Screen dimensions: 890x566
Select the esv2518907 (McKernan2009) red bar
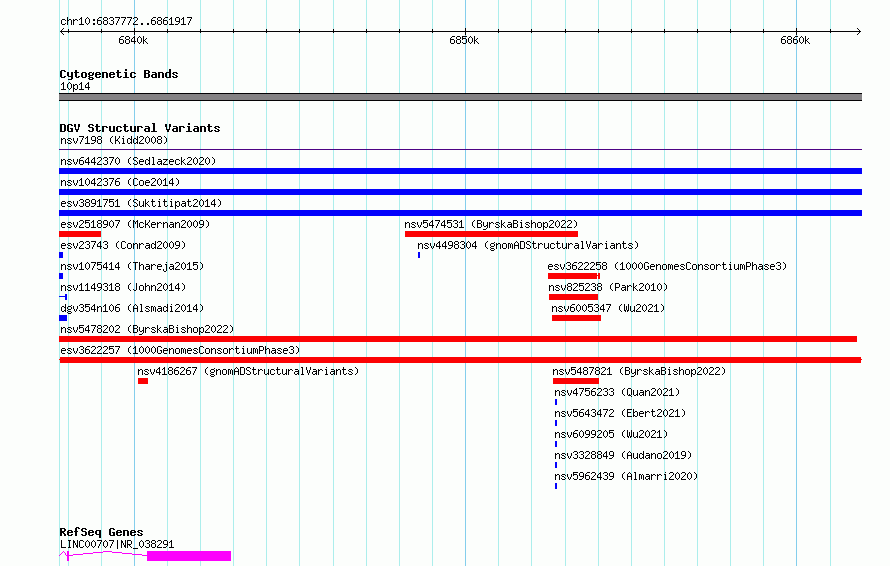point(80,234)
